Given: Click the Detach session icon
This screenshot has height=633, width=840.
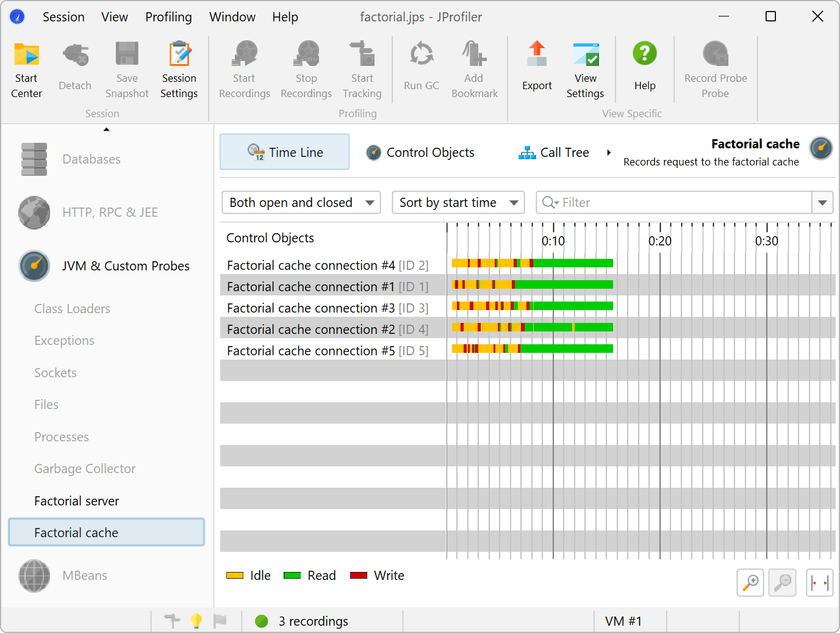Looking at the screenshot, I should 75,54.
